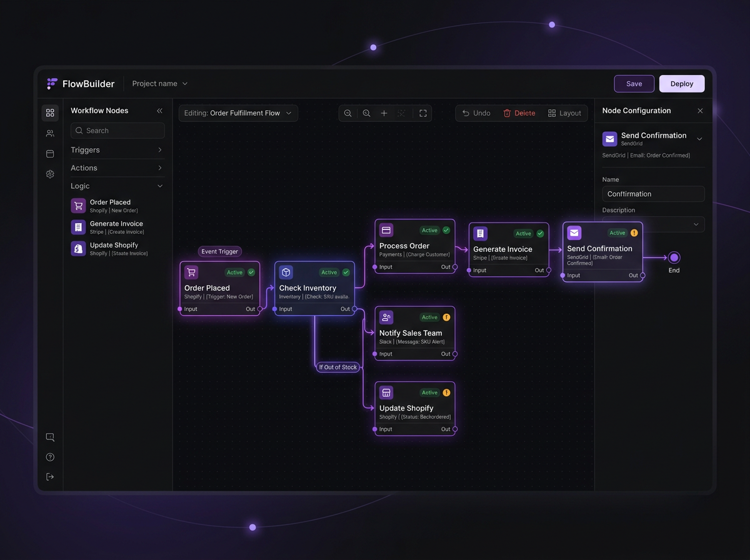The height and width of the screenshot is (560, 750).
Task: Click the logout icon in sidebar
Action: click(x=50, y=477)
